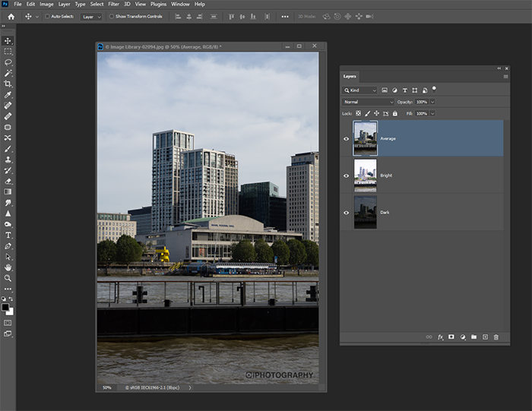Enable the Auto-Select checkbox
This screenshot has width=532, height=411.
(47, 16)
